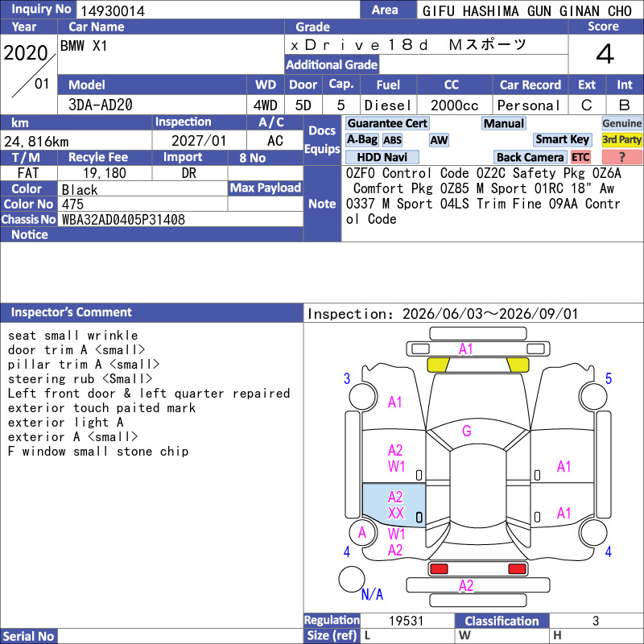644x644 pixels.
Task: Click 'Left front door & left quarter repaired'
Action: (x=149, y=393)
